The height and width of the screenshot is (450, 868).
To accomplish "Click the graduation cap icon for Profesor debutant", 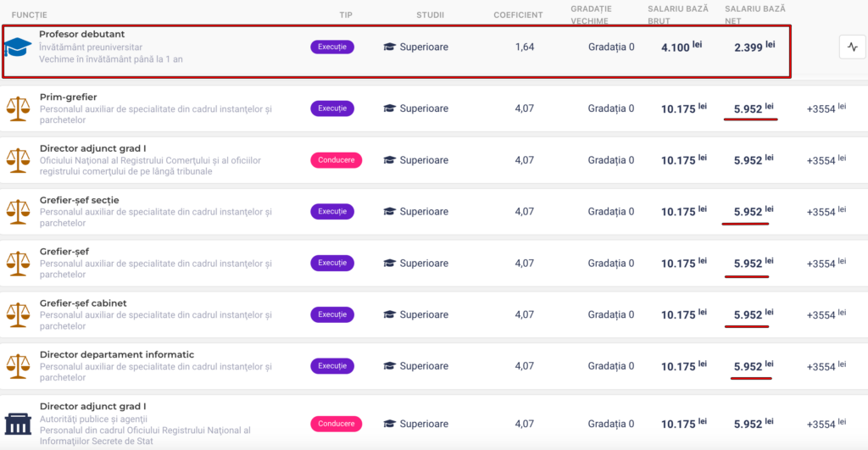I will tap(17, 47).
